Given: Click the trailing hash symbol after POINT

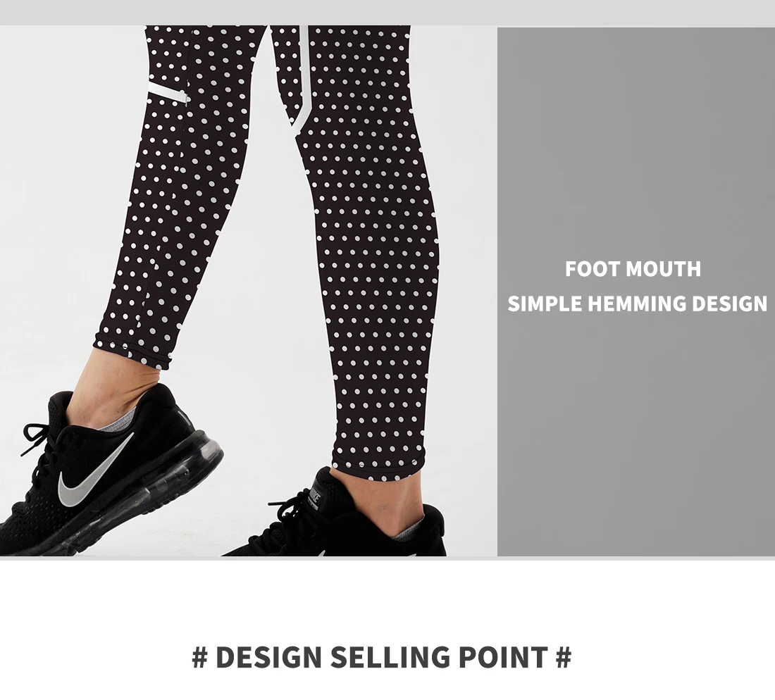Looking at the screenshot, I should (564, 658).
